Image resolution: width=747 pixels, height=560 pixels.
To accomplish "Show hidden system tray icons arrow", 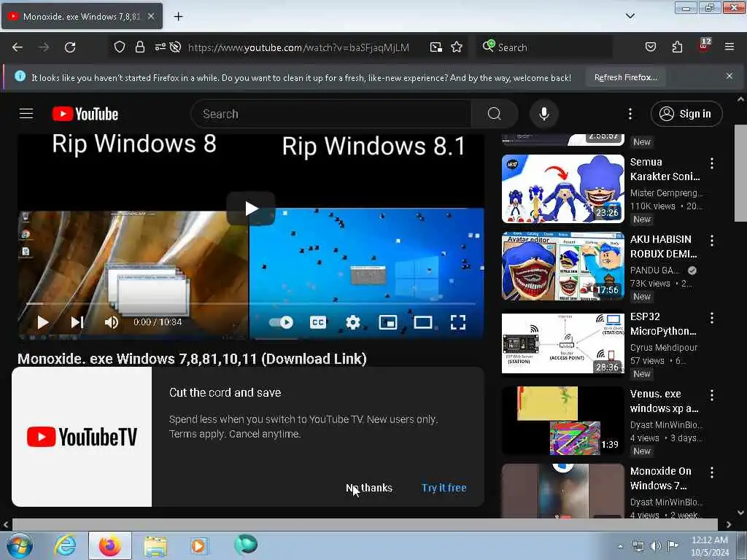I will tap(620, 546).
